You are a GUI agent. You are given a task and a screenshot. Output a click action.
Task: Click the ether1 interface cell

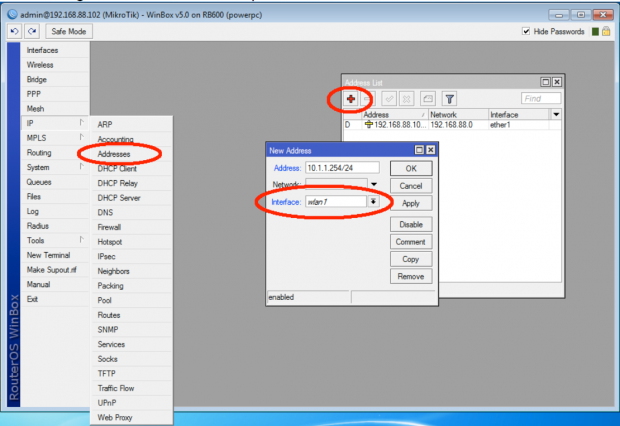tap(518, 125)
